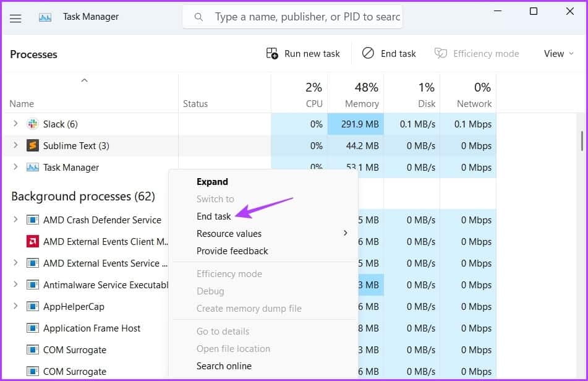Select the Slack (6) process name

click(x=61, y=124)
